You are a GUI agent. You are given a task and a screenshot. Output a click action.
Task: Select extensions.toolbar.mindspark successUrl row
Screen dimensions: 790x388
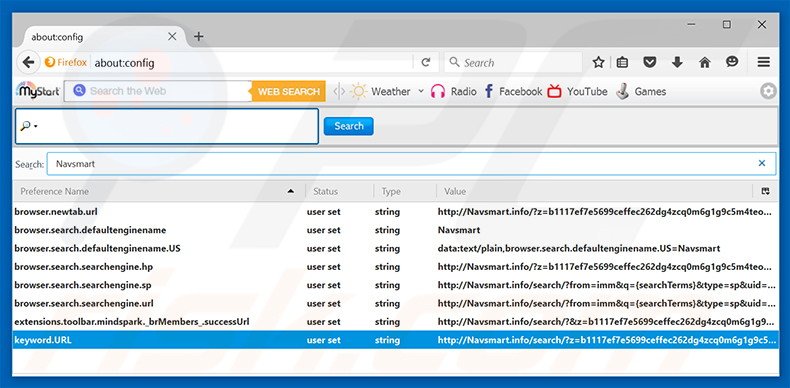point(395,321)
